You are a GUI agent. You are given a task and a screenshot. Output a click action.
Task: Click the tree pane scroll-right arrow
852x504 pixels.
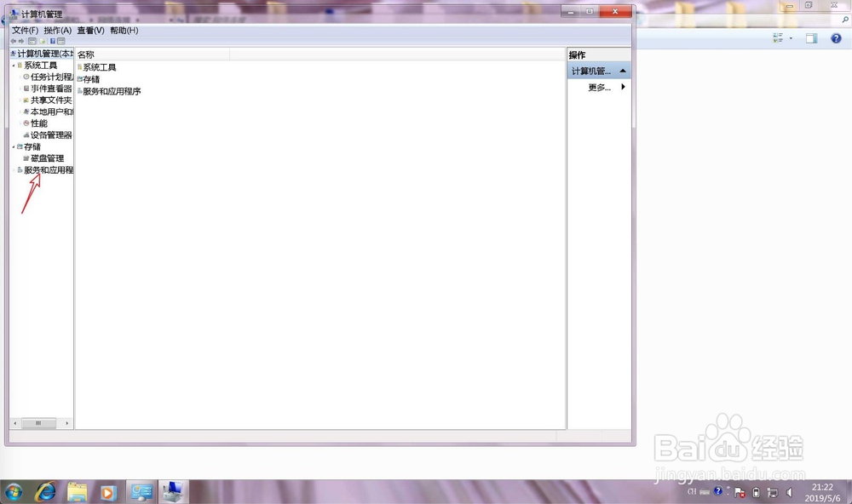pyautogui.click(x=66, y=423)
